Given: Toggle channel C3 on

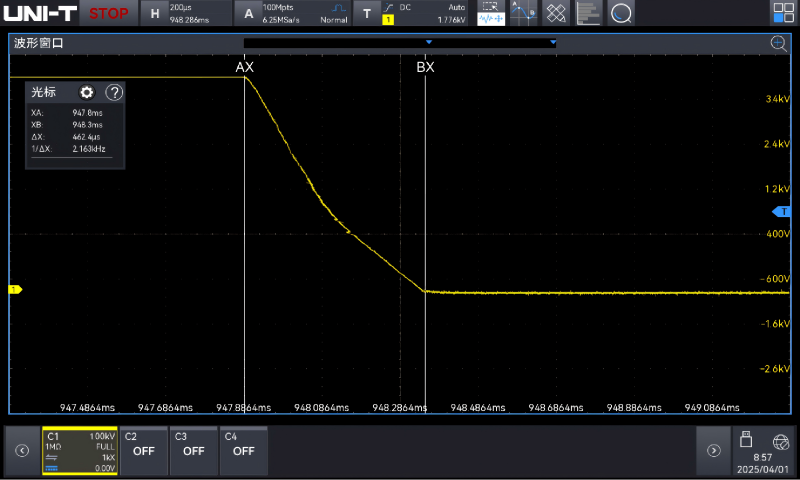Looking at the screenshot, I should tap(193, 450).
